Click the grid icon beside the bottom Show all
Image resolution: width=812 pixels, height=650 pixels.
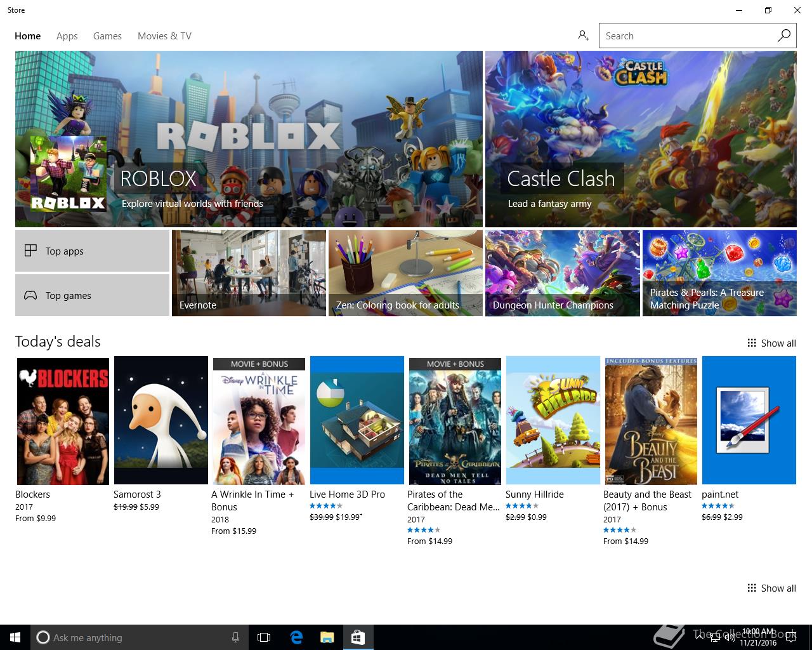752,588
